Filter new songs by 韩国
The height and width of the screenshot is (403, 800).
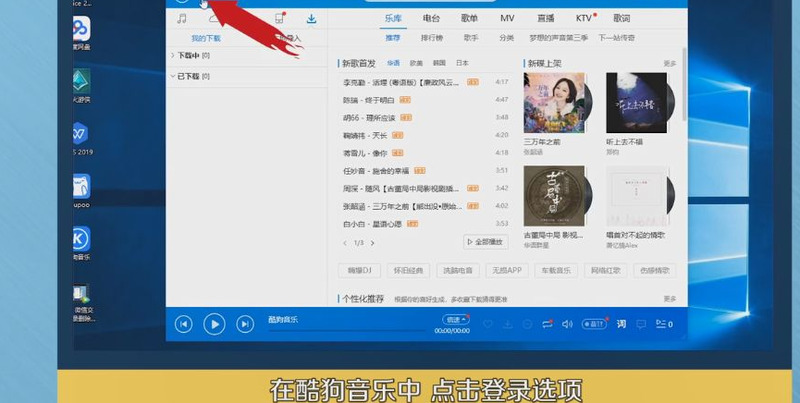point(439,63)
